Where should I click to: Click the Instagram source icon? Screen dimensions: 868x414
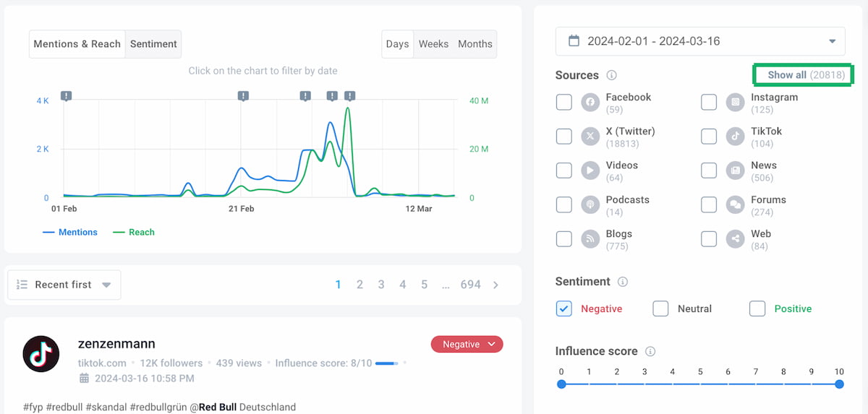[736, 103]
